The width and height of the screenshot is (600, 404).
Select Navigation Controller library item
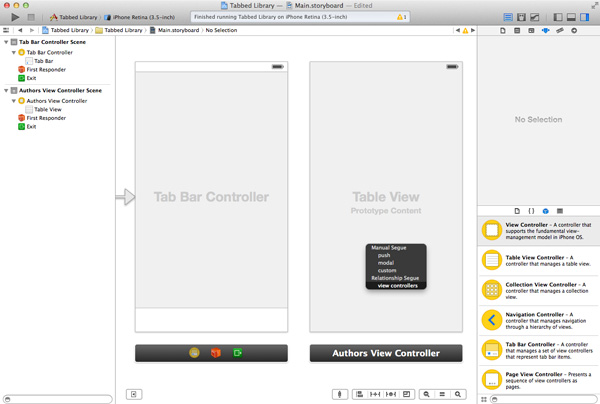click(539, 320)
